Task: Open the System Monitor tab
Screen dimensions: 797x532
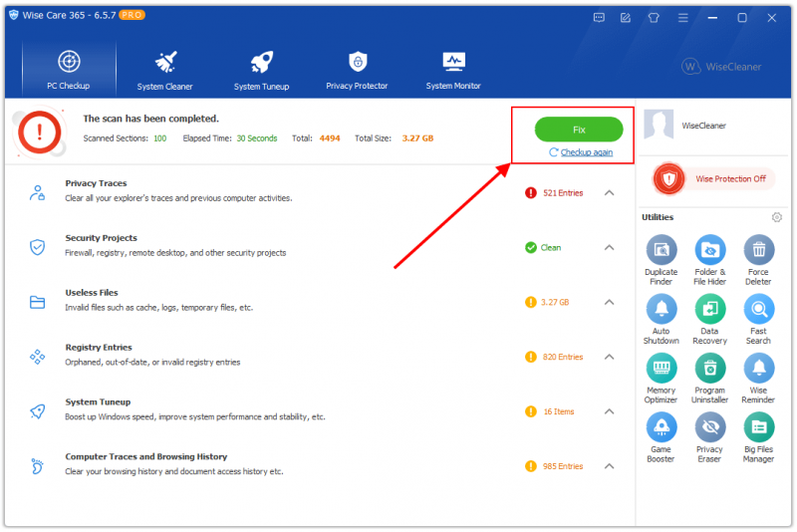Action: tap(453, 70)
